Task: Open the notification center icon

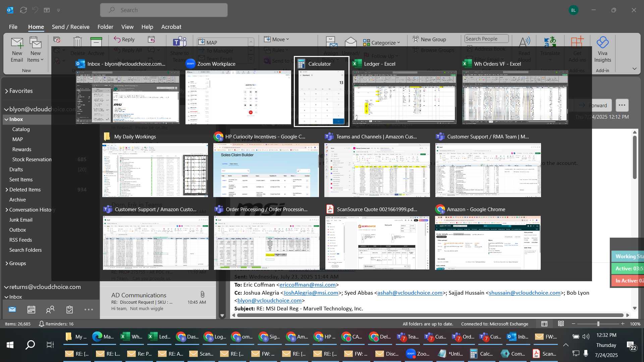Action: pos(631,345)
